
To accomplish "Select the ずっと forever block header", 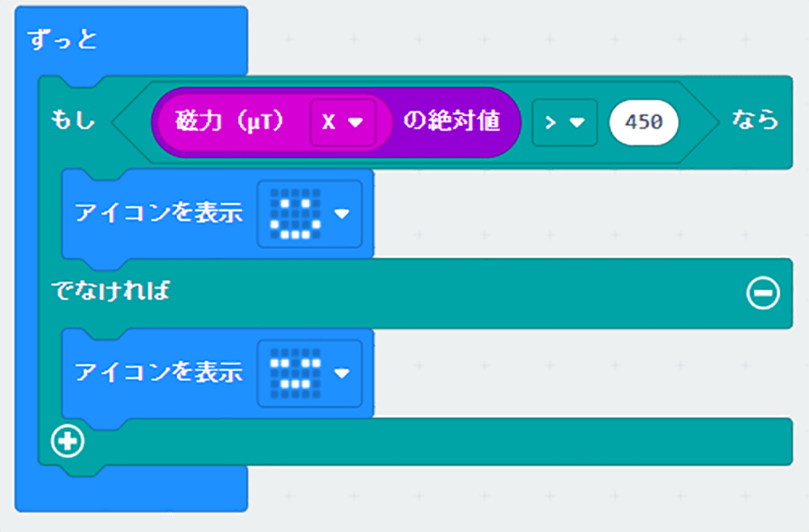I will pos(63,40).
